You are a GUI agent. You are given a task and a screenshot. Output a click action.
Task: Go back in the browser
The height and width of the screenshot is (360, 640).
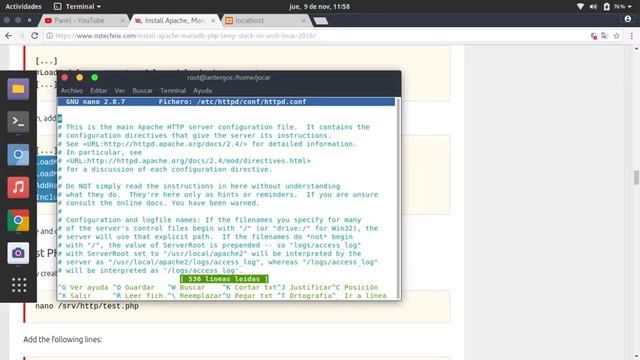(9, 36)
